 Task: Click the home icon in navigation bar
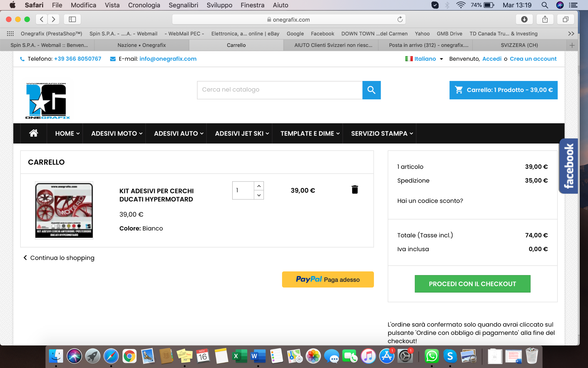pos(33,133)
